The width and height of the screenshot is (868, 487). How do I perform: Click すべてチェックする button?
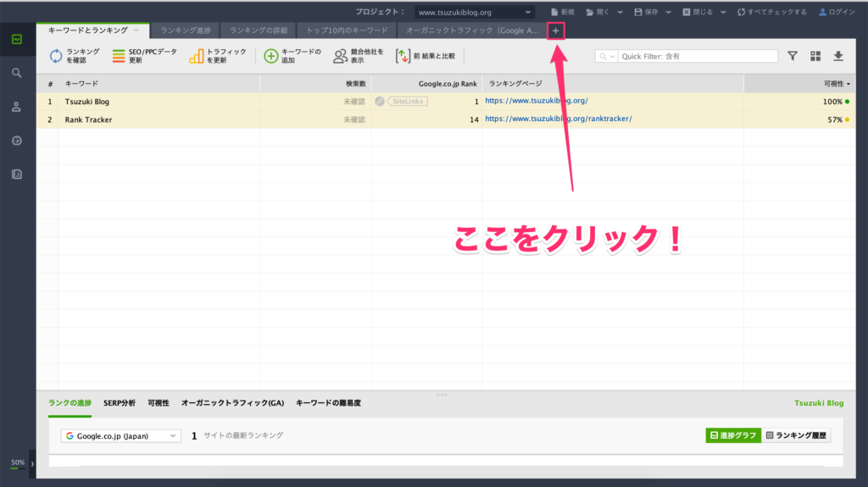[x=771, y=12]
